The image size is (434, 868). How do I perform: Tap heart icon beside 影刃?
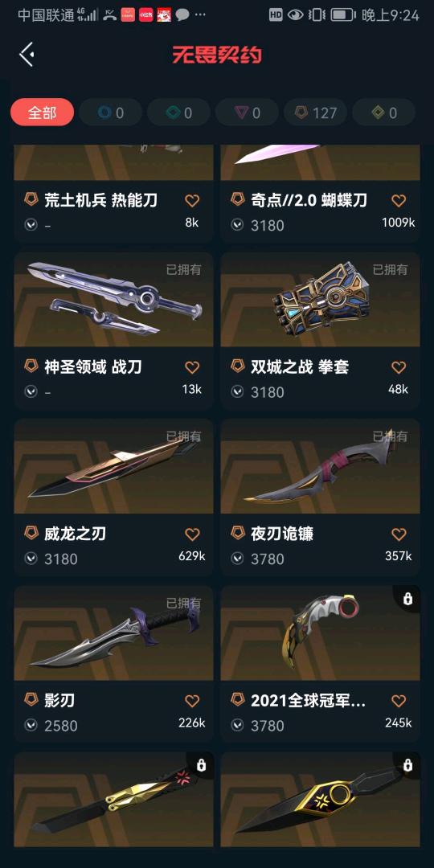191,701
